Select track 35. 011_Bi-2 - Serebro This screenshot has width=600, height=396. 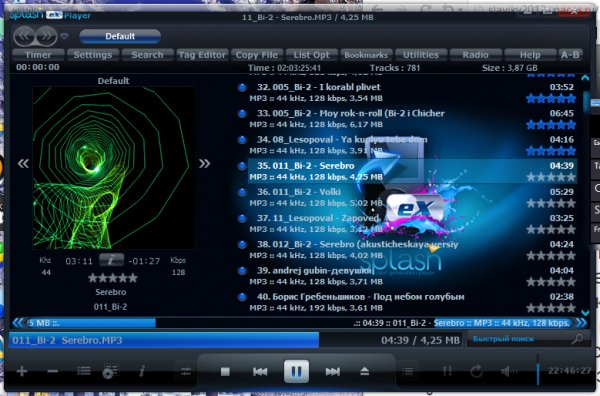pos(411,171)
